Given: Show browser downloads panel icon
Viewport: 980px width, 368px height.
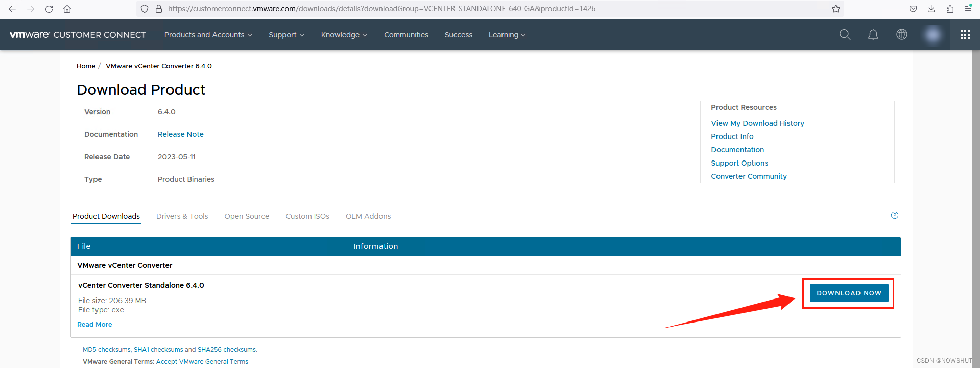Looking at the screenshot, I should coord(931,9).
